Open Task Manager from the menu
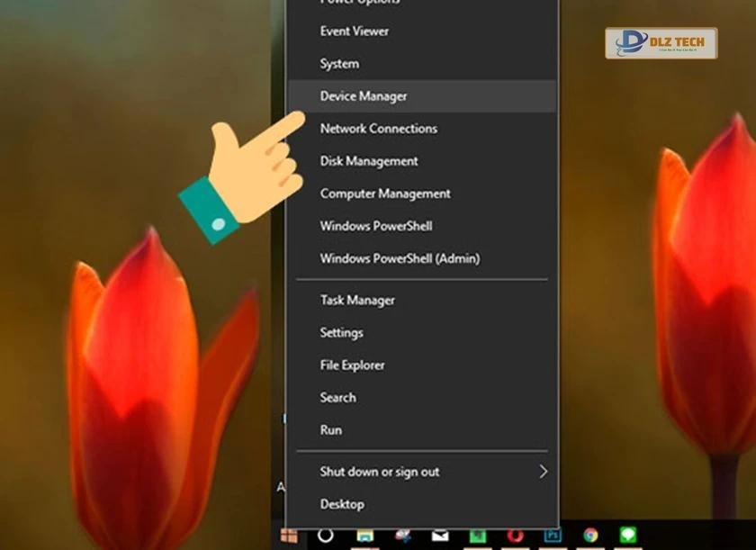 click(357, 300)
